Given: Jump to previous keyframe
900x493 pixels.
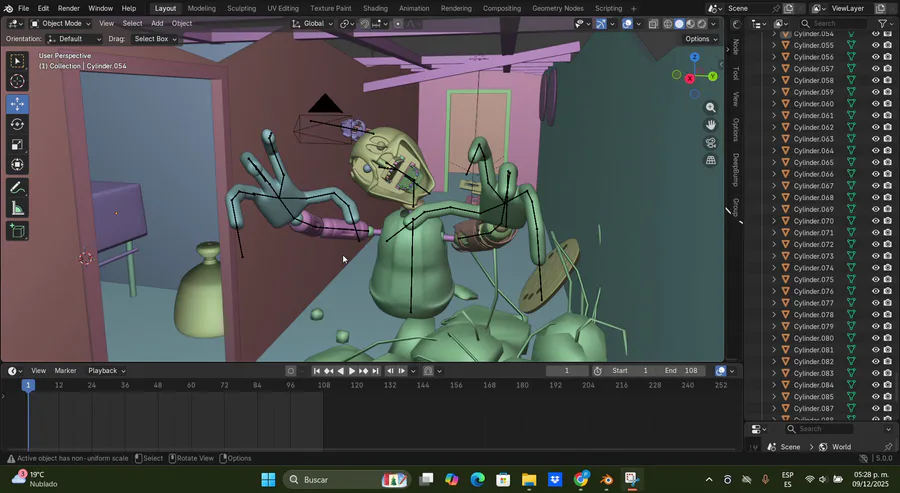Looking at the screenshot, I should pos(328,371).
